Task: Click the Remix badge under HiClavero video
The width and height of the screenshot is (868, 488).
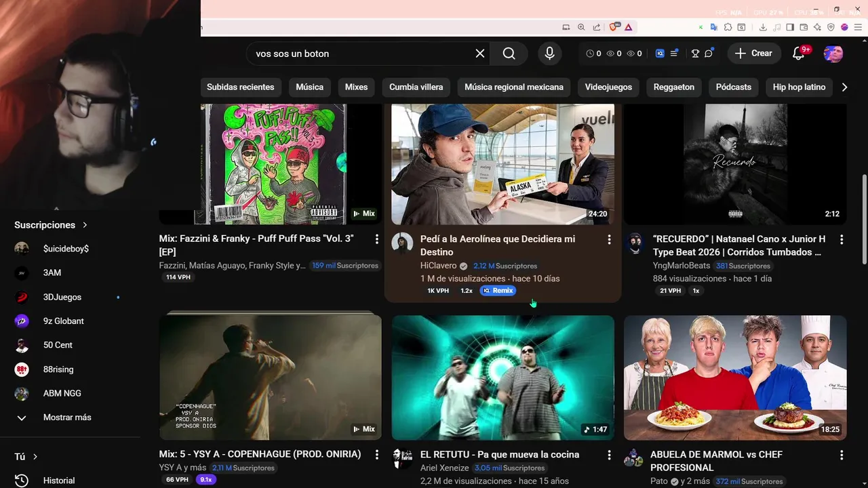Action: [x=498, y=291]
